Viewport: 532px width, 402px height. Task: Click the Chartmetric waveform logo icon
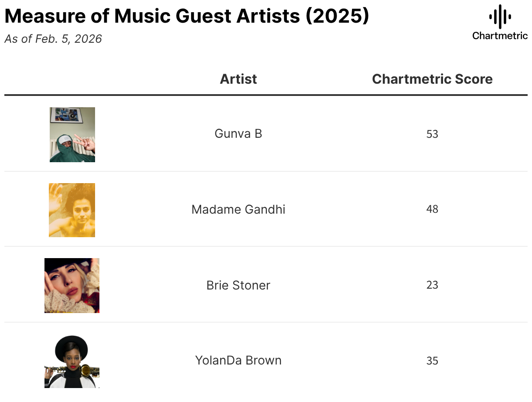pos(500,17)
